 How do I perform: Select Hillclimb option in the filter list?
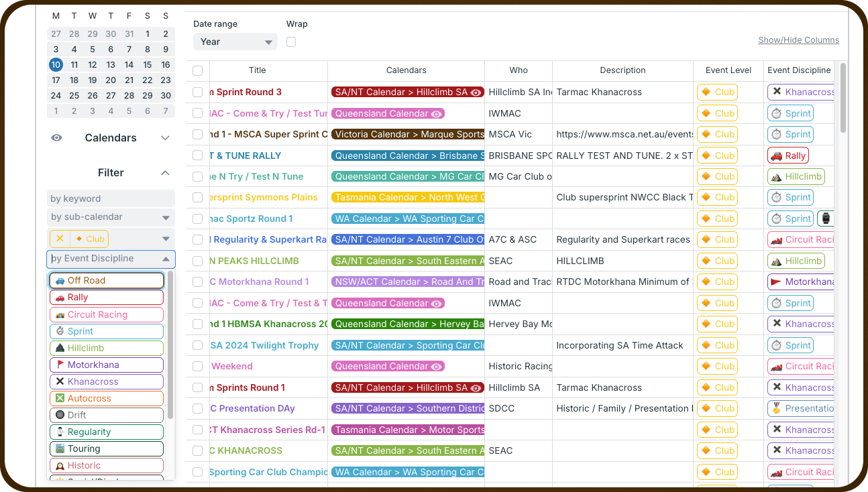(106, 348)
